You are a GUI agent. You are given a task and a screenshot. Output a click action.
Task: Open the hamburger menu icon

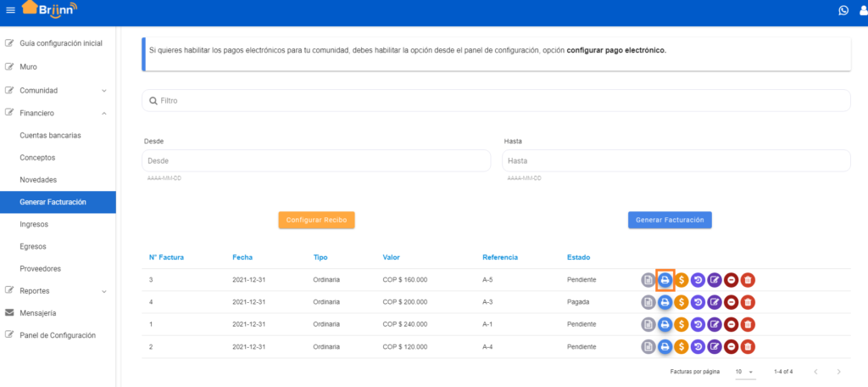click(10, 10)
